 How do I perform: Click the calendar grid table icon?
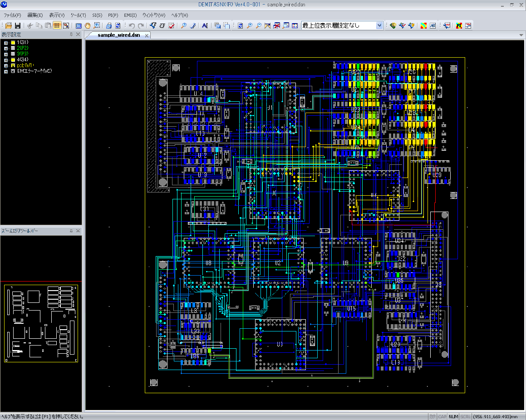coord(295,25)
